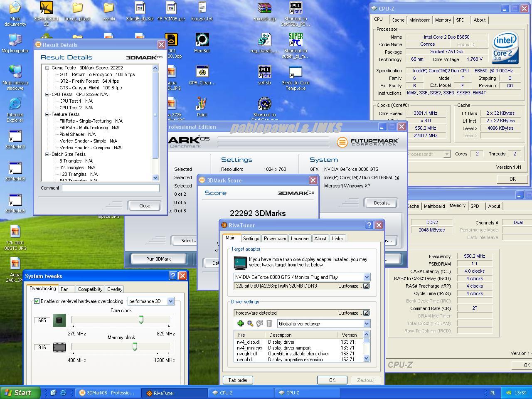Image resolution: width=532 pixels, height=399 pixels.
Task: Switch to RivaTuner in the taskbar
Action: [174, 393]
